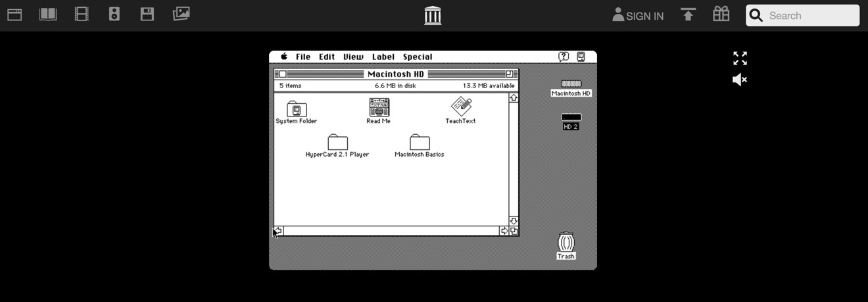
Task: Click the '5 items' status text
Action: (290, 86)
